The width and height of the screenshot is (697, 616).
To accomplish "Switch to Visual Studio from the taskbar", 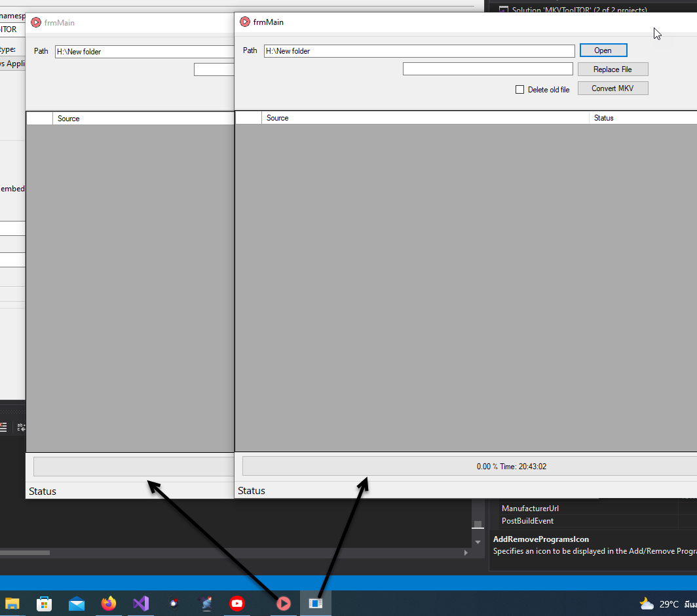I will 141,604.
